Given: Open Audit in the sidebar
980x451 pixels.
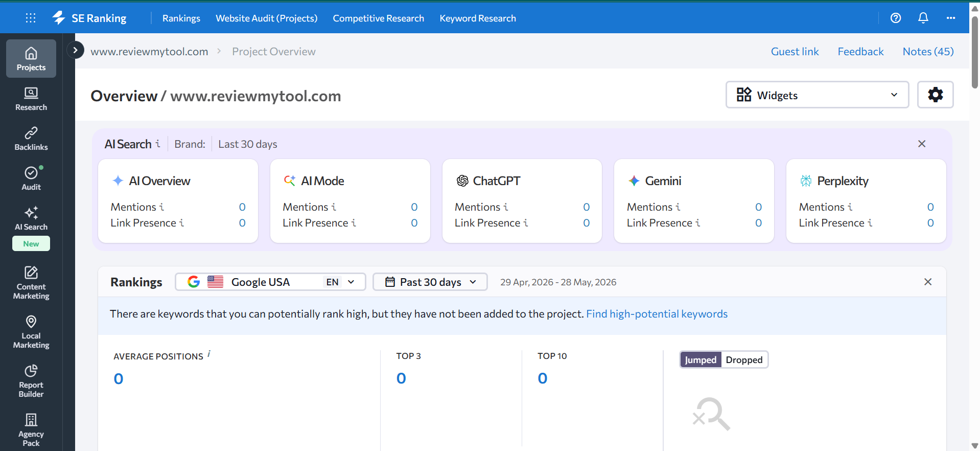Looking at the screenshot, I should (31, 179).
